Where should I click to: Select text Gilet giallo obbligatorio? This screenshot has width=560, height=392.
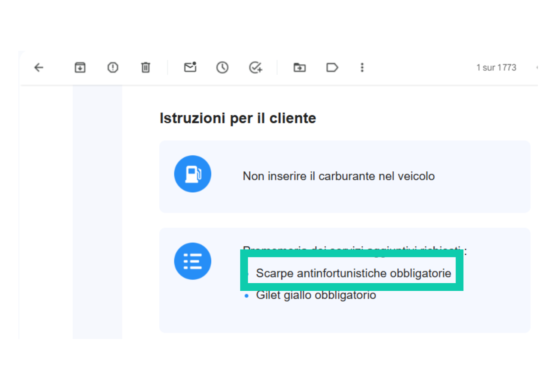click(x=316, y=295)
